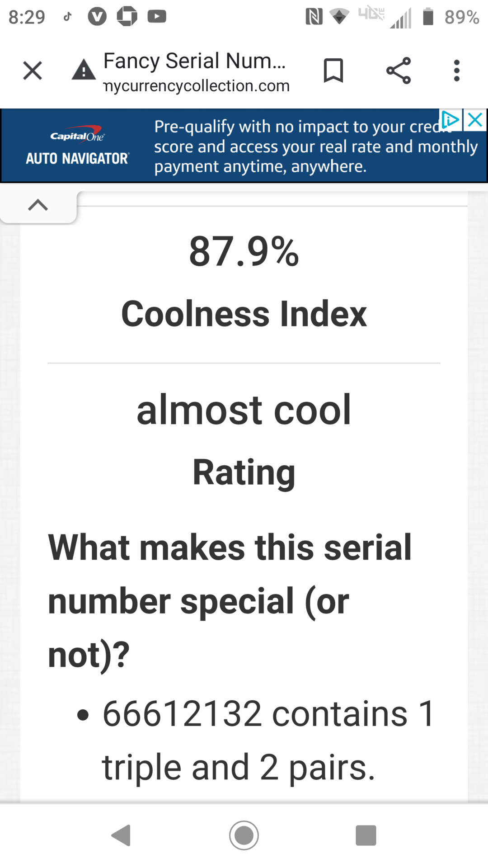The height and width of the screenshot is (868, 488).
Task: Tap the NFC status icon
Action: click(314, 17)
